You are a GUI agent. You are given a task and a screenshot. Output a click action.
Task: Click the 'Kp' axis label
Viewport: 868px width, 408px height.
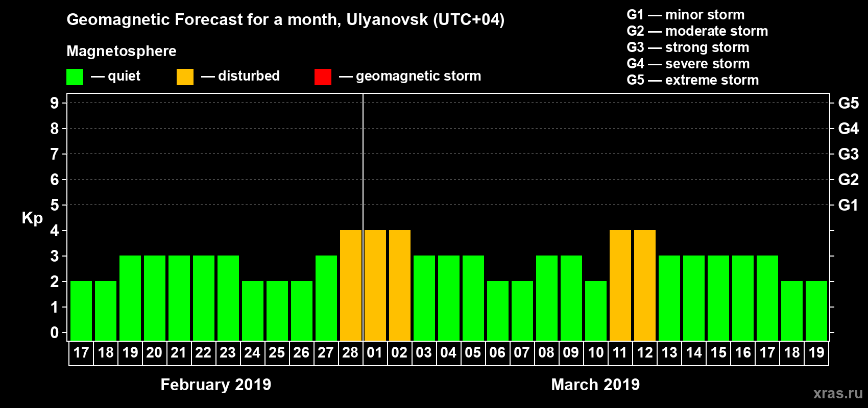[32, 218]
